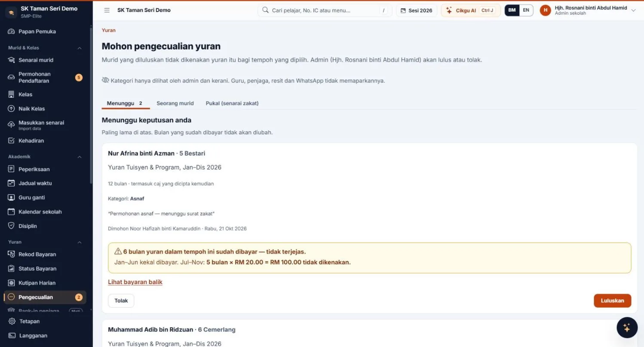Image resolution: width=644 pixels, height=347 pixels.
Task: Click the Kalendar sekolah icon
Action: (11, 212)
